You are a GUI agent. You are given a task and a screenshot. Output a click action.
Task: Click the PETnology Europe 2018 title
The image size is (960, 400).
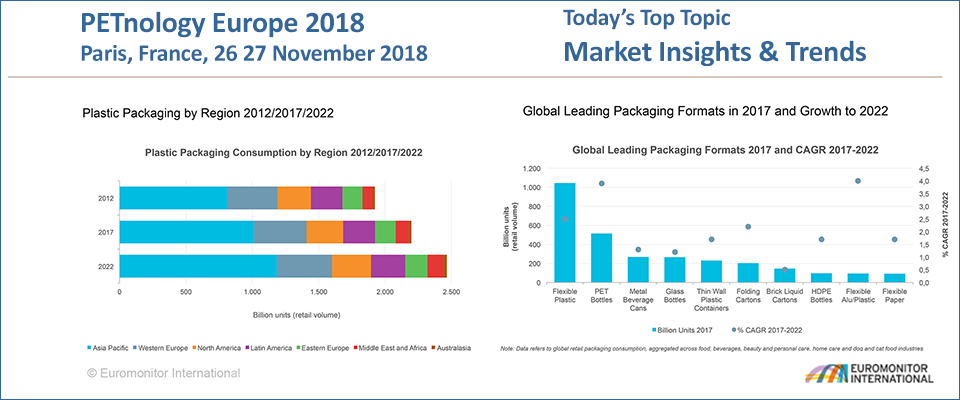coord(222,21)
